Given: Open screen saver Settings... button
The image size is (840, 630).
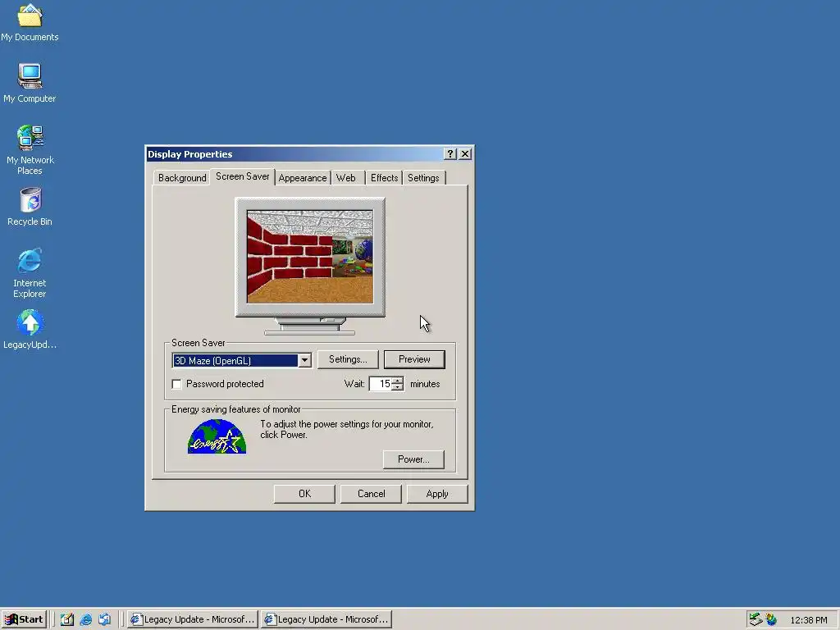Looking at the screenshot, I should pyautogui.click(x=348, y=359).
